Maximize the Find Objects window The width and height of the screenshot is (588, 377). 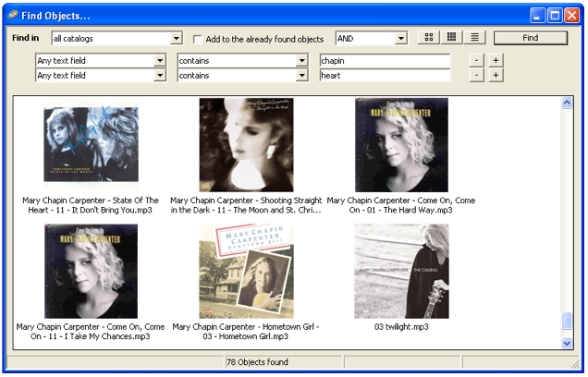555,16
